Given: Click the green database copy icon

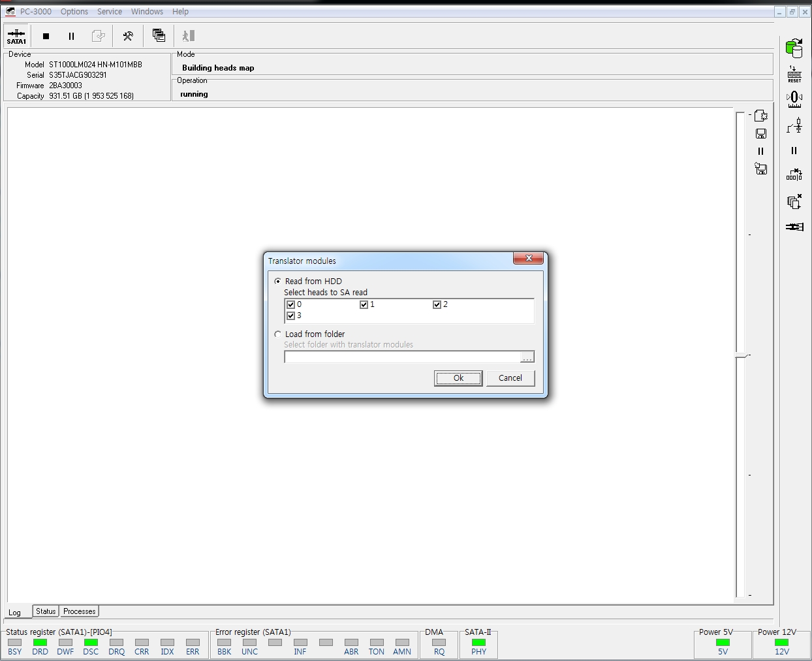Looking at the screenshot, I should [x=794, y=48].
